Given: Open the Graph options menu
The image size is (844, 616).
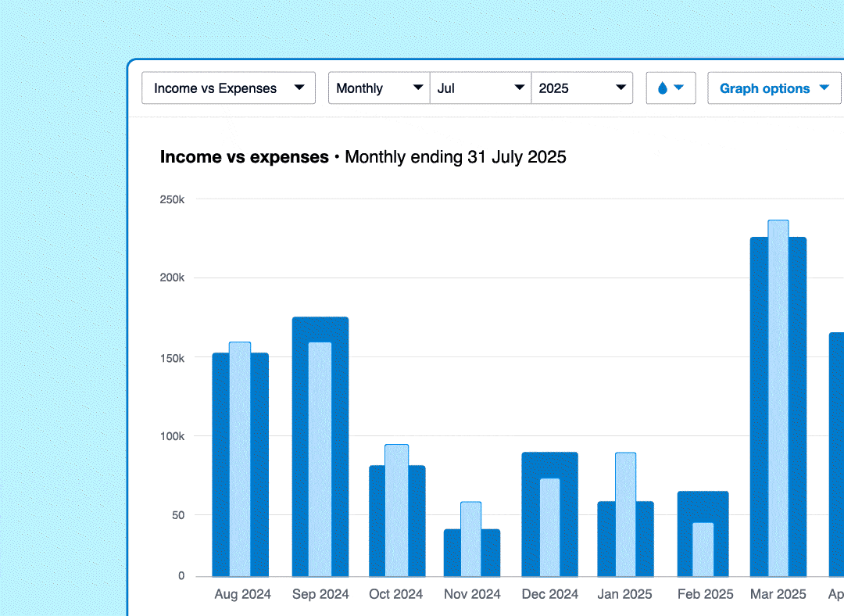Looking at the screenshot, I should pos(774,88).
